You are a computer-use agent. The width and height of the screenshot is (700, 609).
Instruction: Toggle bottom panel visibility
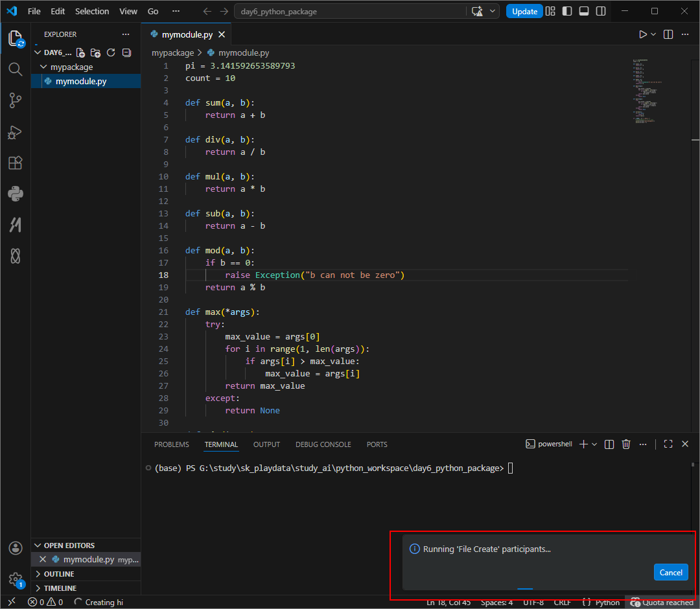click(584, 11)
